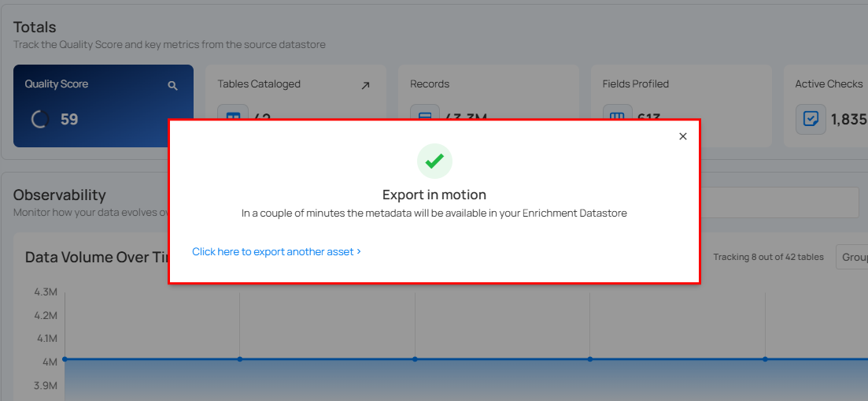Viewport: 868px width, 401px height.
Task: Open Tables Cataloged via arrow icon
Action: coord(365,86)
